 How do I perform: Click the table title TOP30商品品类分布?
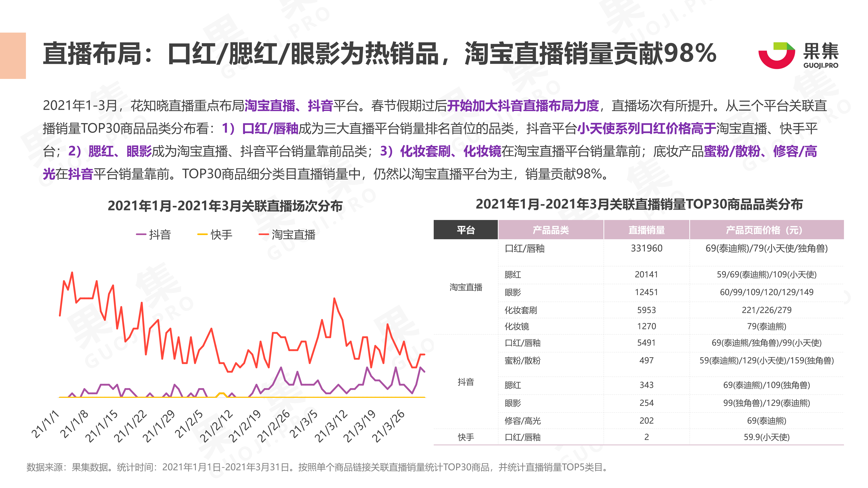639,204
